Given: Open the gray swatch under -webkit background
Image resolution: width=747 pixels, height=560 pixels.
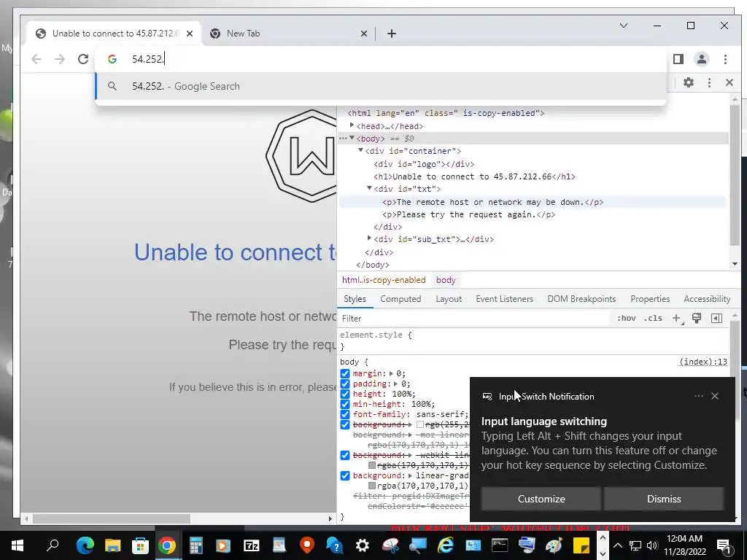Looking at the screenshot, I should pyautogui.click(x=372, y=465).
